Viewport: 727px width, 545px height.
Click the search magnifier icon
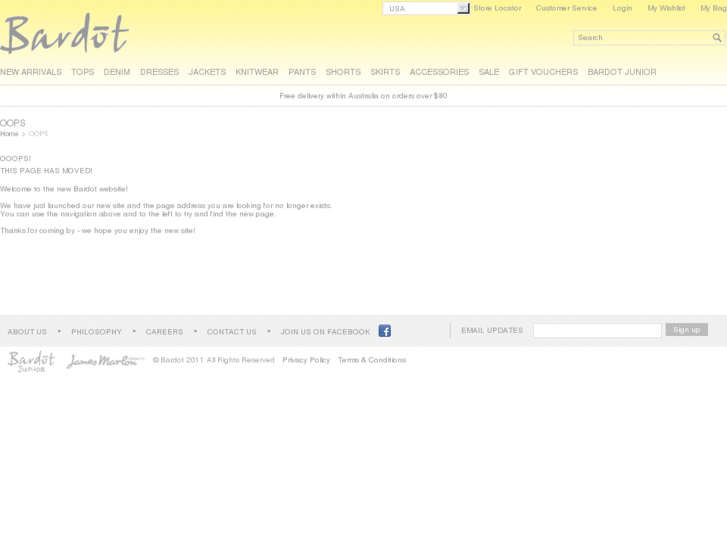click(x=717, y=38)
